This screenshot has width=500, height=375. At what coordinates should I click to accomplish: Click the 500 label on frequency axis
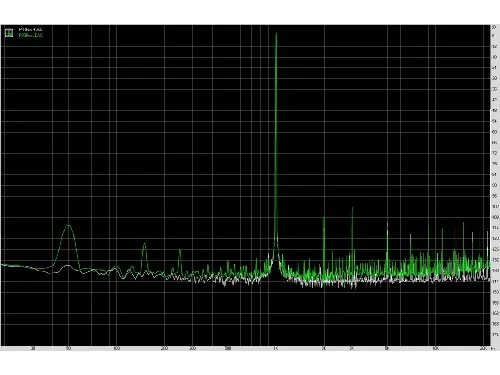[x=228, y=349]
